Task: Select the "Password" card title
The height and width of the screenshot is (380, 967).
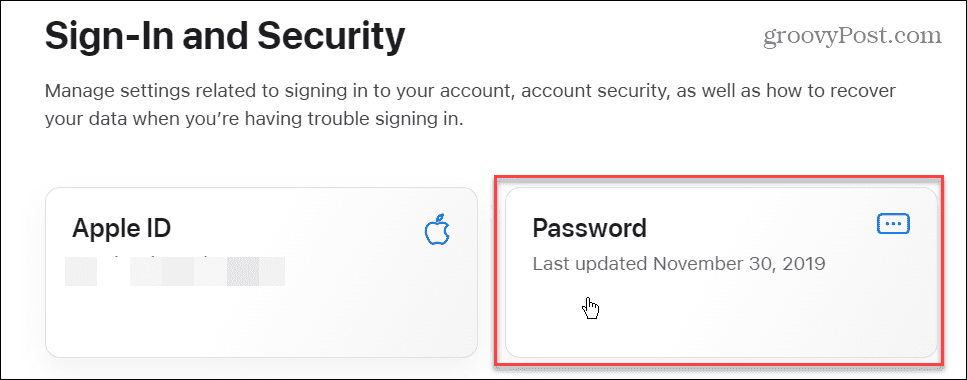Action: (x=590, y=228)
